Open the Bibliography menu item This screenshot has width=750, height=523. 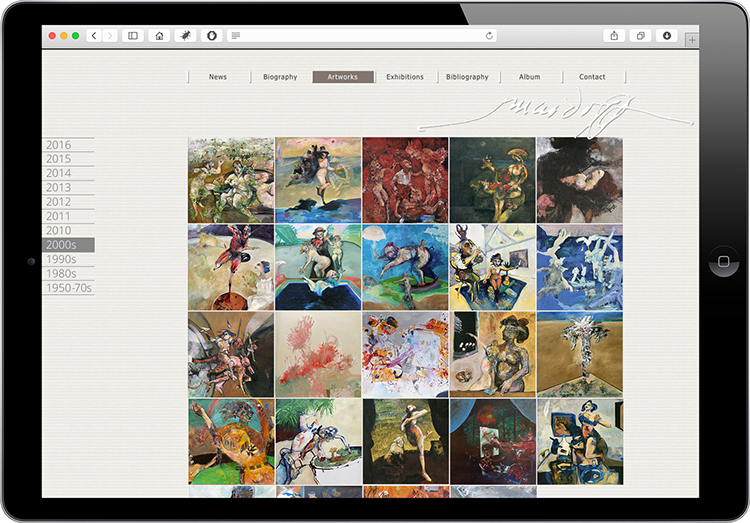point(467,77)
